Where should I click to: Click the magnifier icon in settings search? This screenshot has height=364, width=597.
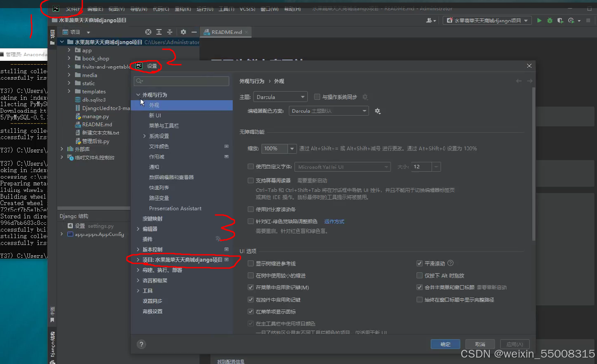pos(138,81)
